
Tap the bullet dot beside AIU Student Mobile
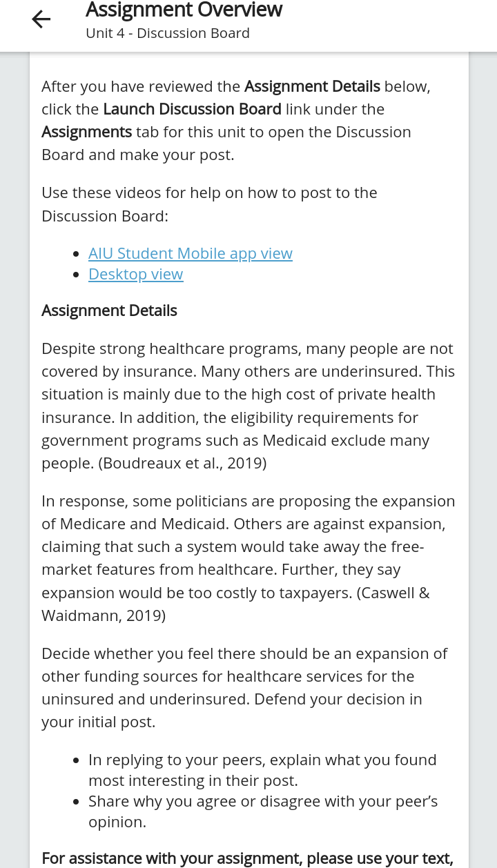[76, 254]
